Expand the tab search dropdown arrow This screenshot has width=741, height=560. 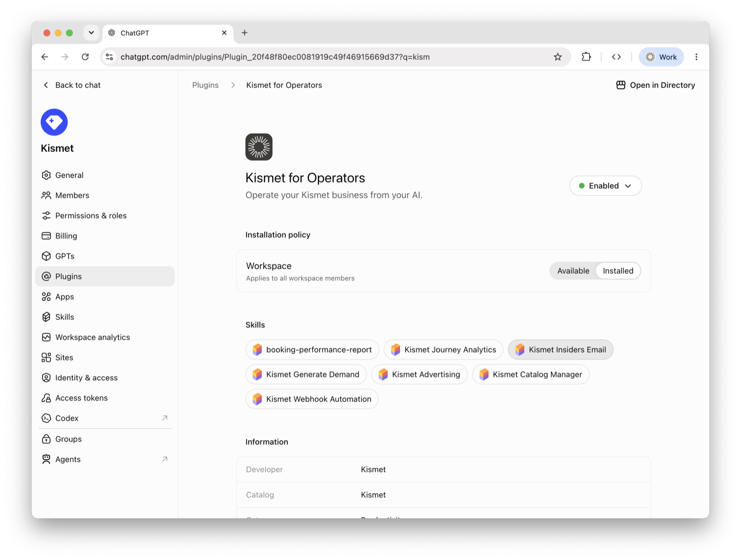91,33
